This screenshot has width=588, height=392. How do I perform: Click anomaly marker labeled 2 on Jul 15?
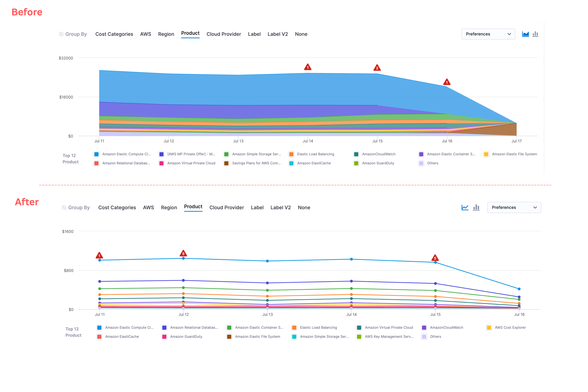[377, 68]
